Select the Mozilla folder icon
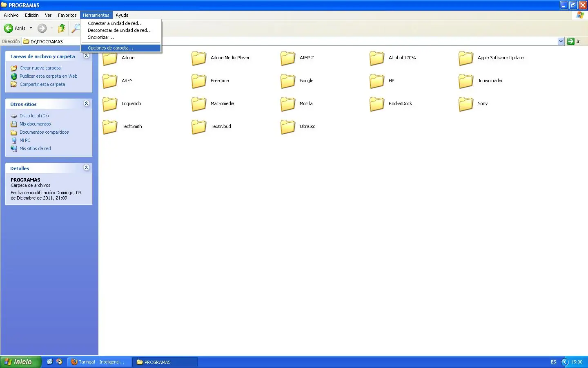The height and width of the screenshot is (368, 588). (288, 104)
